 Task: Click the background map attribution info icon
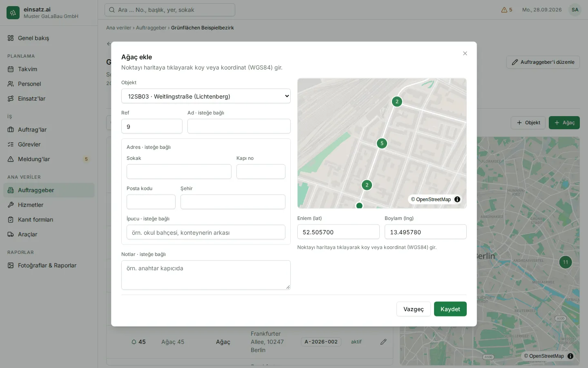click(x=570, y=356)
